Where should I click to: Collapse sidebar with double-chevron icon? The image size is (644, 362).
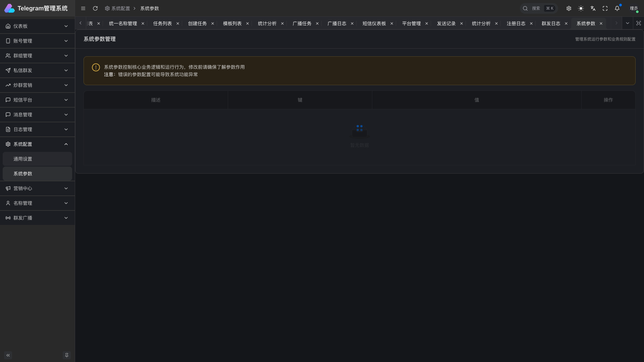(8, 355)
